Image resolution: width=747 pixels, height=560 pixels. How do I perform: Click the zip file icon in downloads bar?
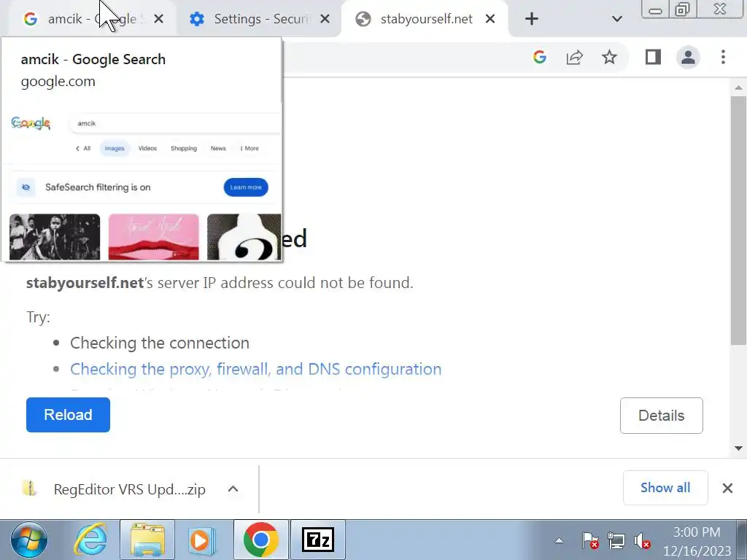(29, 489)
